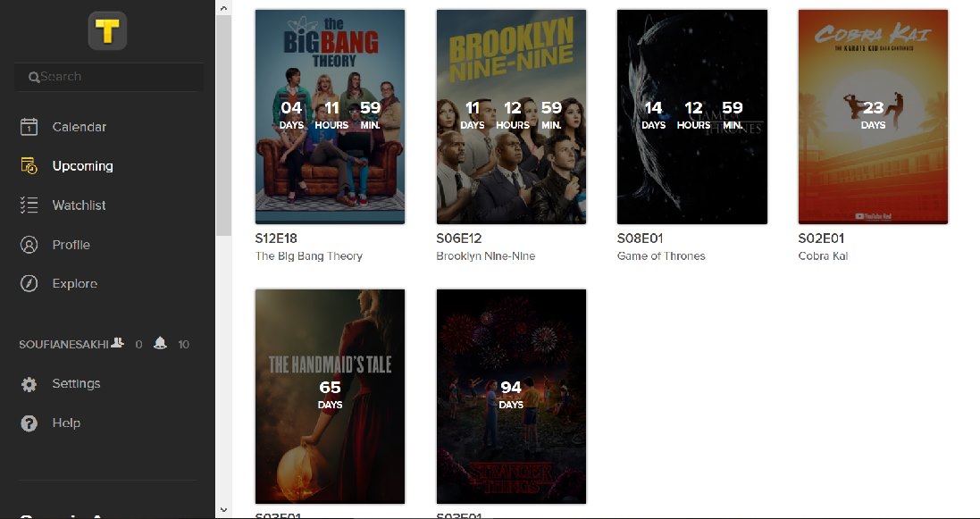Open the Brooklyn Nine-Nine poster

511,117
